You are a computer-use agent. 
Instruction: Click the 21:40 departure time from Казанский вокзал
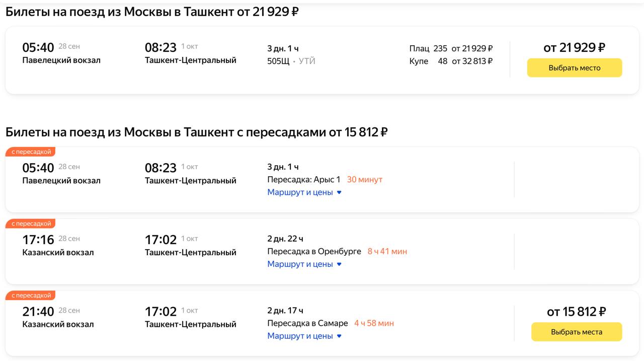coord(38,312)
